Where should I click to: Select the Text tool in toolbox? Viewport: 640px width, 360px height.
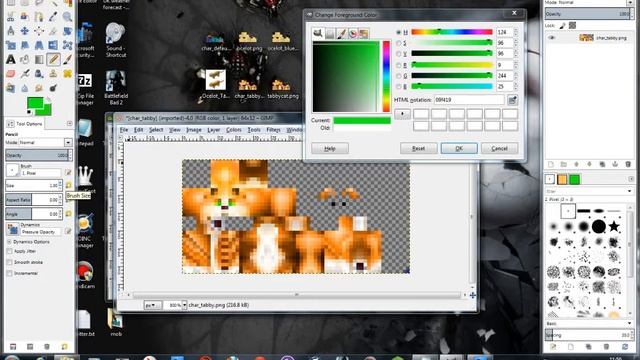point(11,60)
